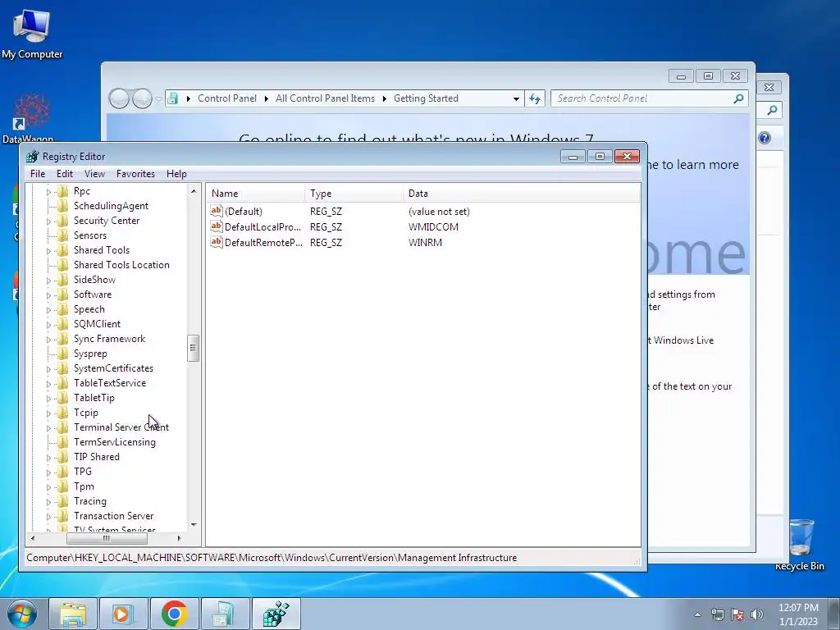Open the Windows Start menu
The height and width of the screenshot is (630, 840).
tap(21, 614)
